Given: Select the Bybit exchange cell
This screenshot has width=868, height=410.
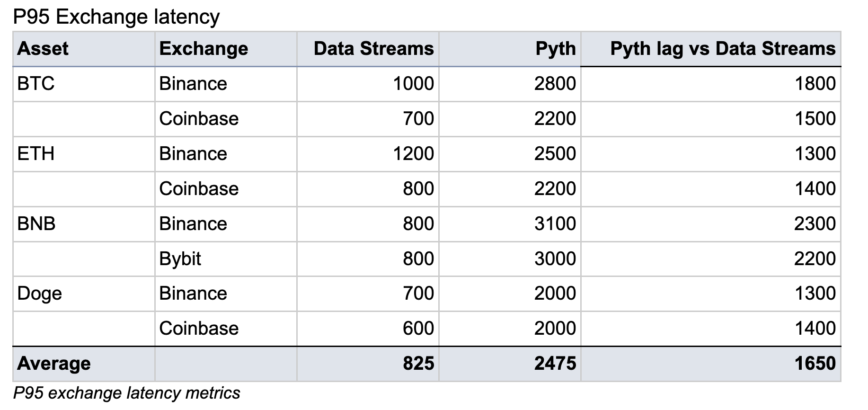Looking at the screenshot, I should point(180,258).
